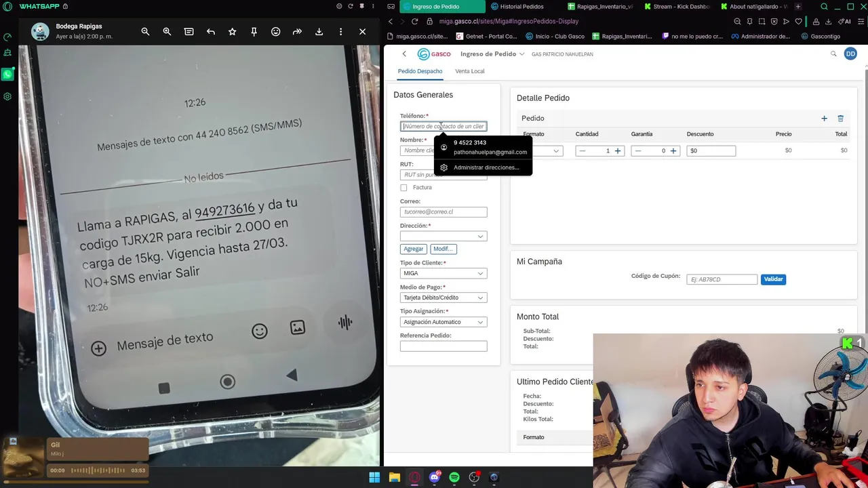Image resolution: width=868 pixels, height=488 pixels.
Task: Click the Agregar address button
Action: pyautogui.click(x=414, y=249)
